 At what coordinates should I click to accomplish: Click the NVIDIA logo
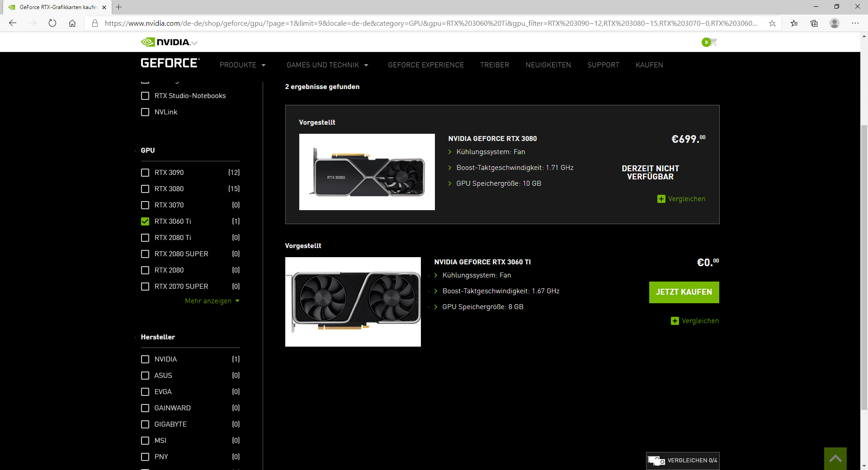166,42
